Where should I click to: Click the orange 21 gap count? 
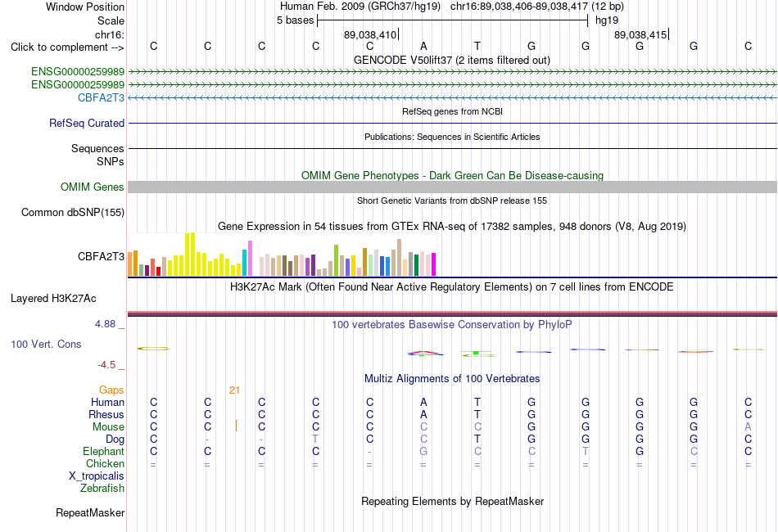click(235, 390)
